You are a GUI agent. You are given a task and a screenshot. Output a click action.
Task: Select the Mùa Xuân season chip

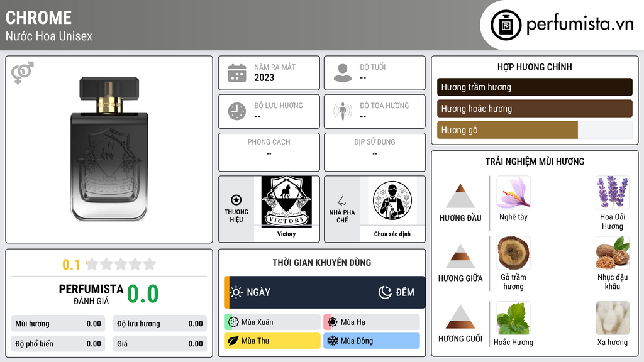point(272,322)
